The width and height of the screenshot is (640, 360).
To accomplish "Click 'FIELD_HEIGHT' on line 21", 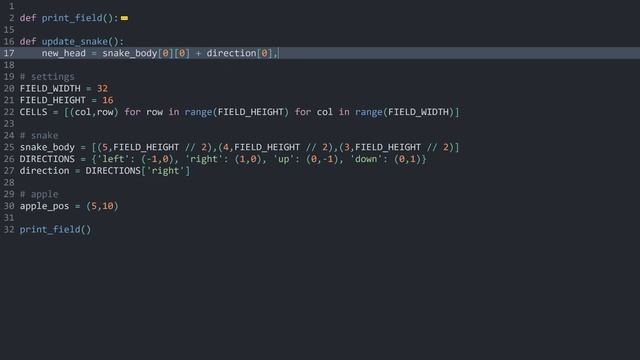I will [53, 100].
